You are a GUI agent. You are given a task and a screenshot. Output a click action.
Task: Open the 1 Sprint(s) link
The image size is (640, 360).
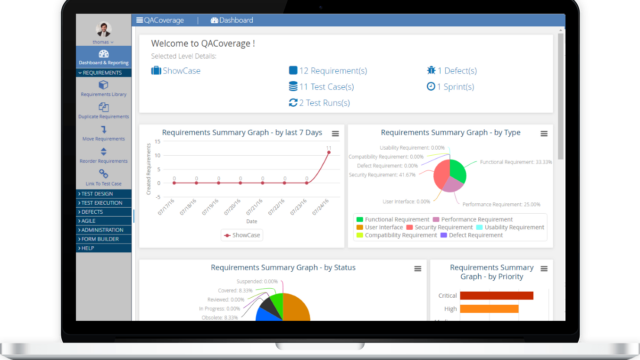tap(456, 87)
